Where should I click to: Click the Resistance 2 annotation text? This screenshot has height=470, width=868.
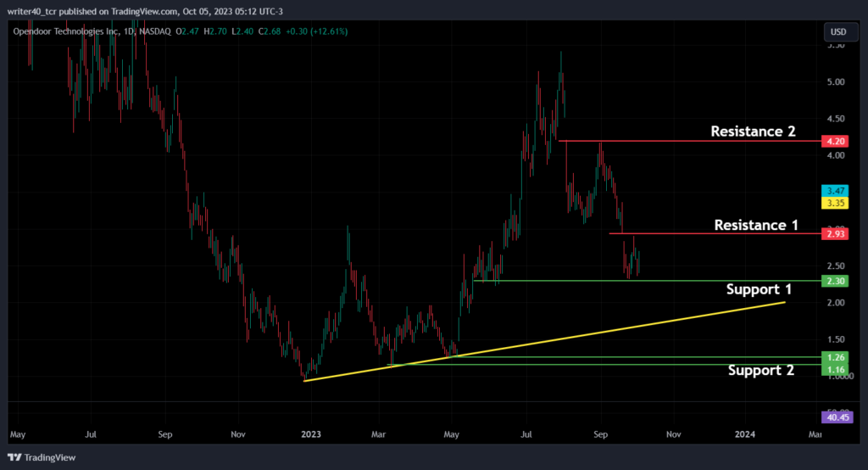(x=753, y=131)
